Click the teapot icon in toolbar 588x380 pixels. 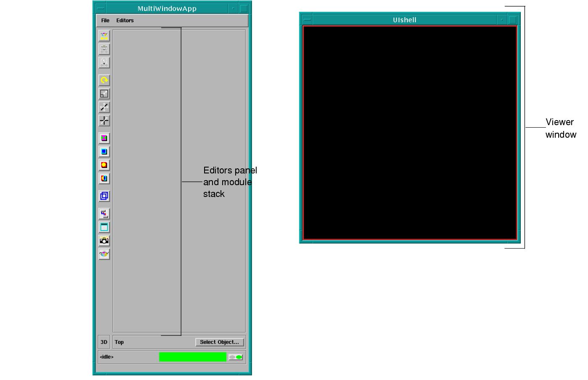tap(104, 254)
